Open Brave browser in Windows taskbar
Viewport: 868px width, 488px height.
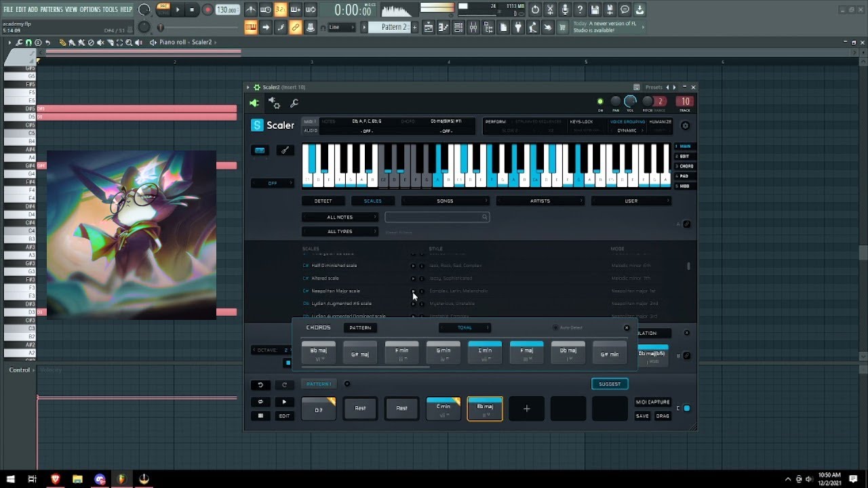(x=55, y=479)
